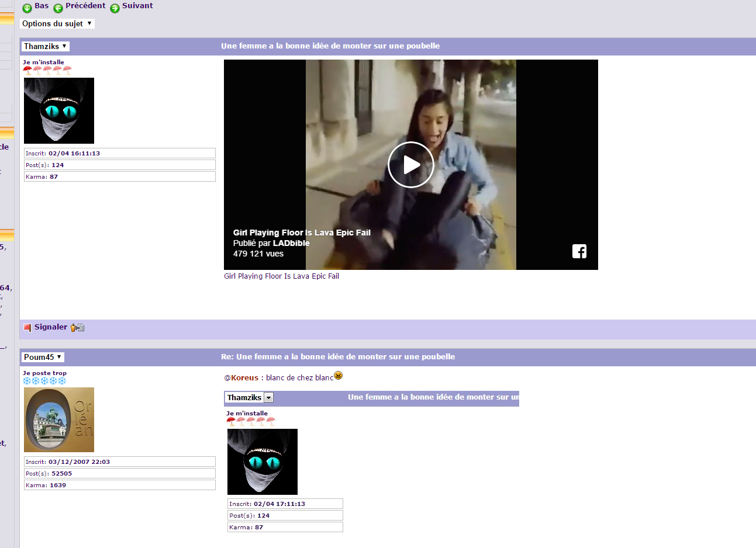Click the green Bas down-arrow icon
This screenshot has height=548, width=756.
point(27,8)
